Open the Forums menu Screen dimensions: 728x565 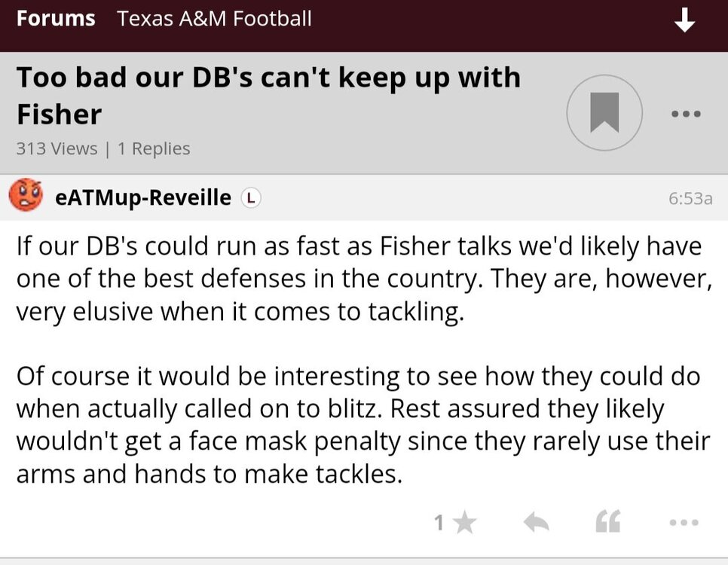(56, 19)
